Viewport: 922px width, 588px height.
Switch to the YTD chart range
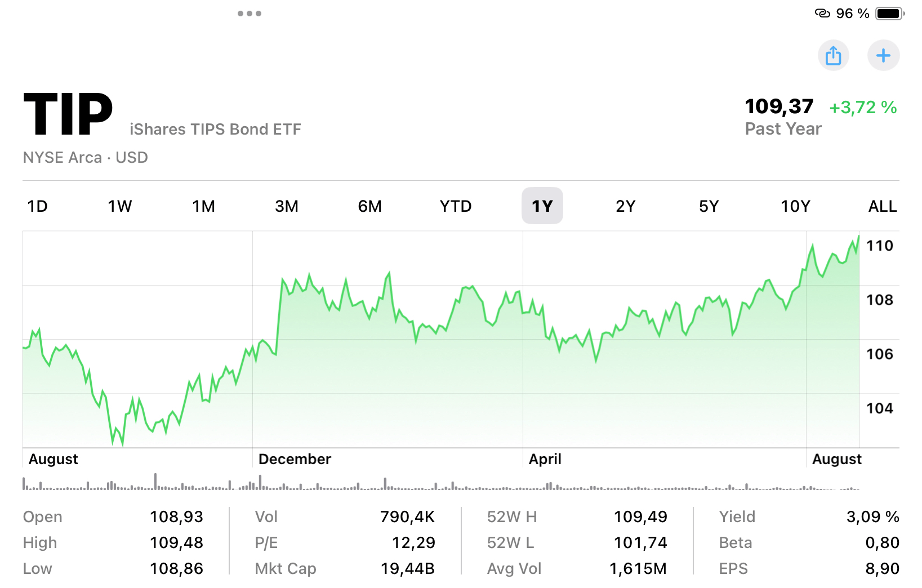tap(455, 206)
